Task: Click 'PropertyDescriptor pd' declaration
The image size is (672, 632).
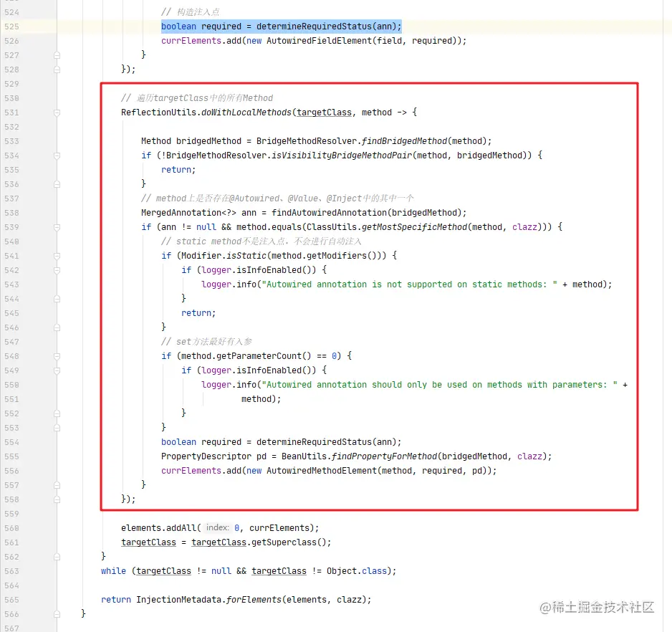Action: point(214,456)
